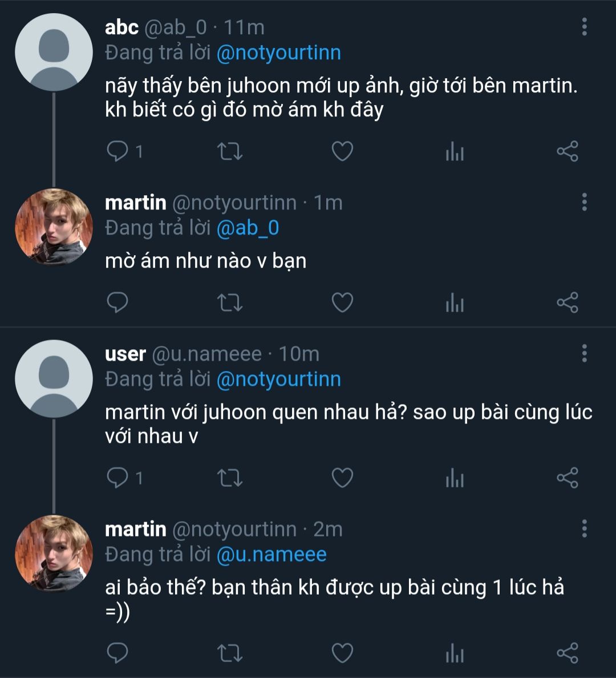Image resolution: width=616 pixels, height=678 pixels.
Task: View analytics on martin's 2m reply
Action: [455, 653]
